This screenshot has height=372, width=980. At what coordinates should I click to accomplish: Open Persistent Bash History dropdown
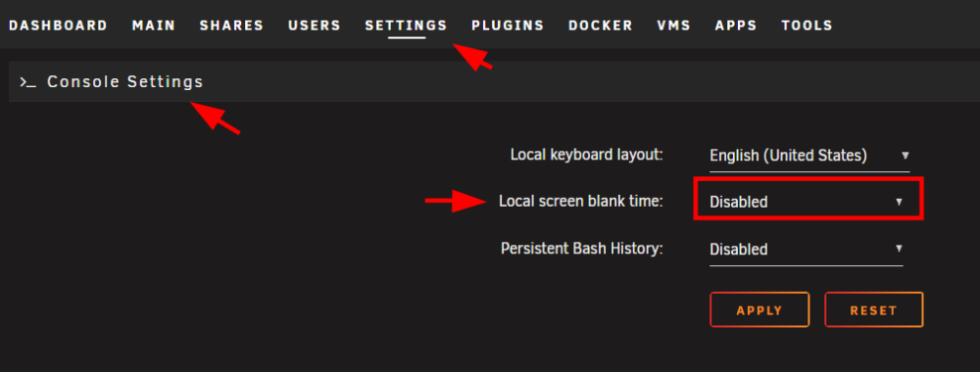coord(807,249)
